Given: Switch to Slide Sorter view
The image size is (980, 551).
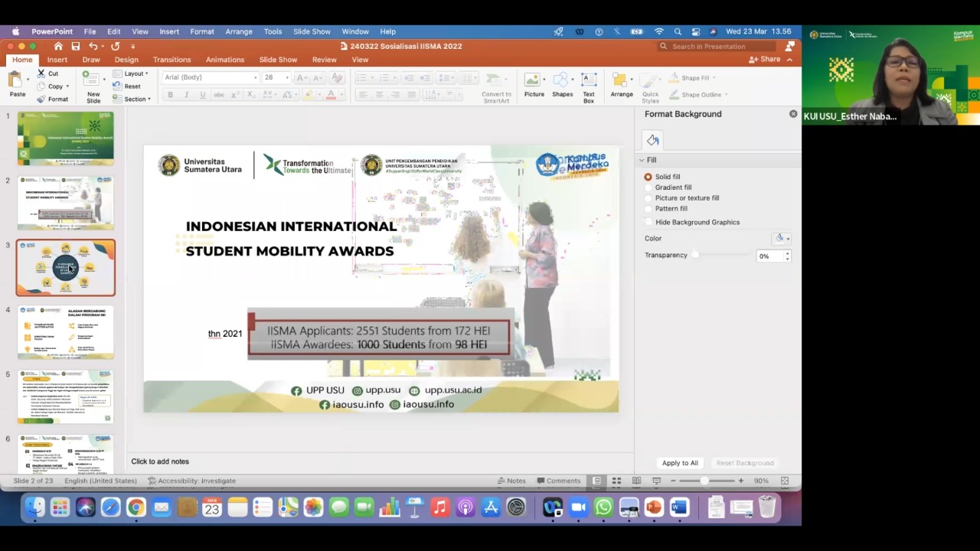Looking at the screenshot, I should [x=616, y=481].
